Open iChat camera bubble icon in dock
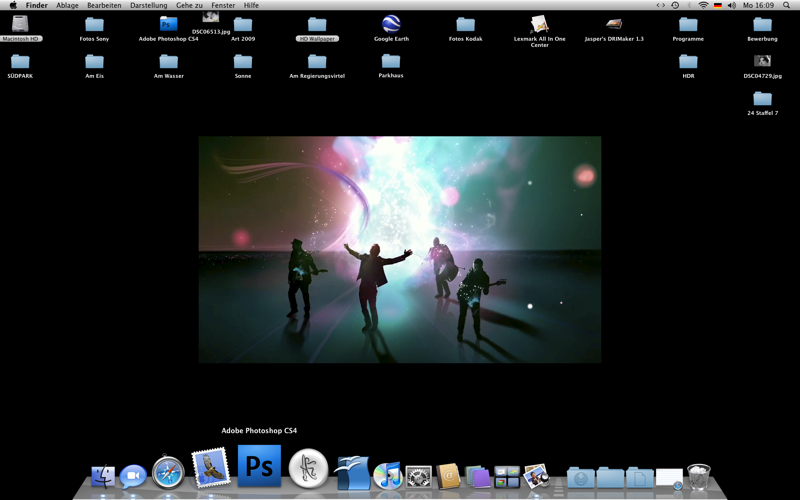 tap(133, 477)
